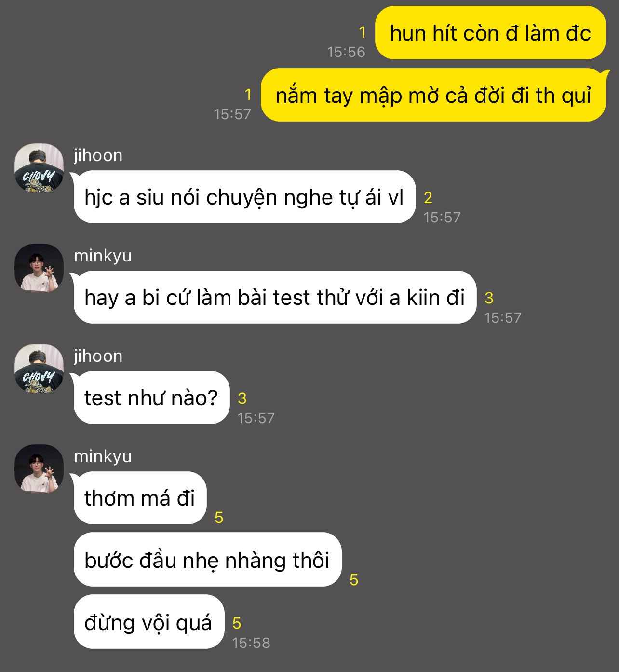This screenshot has height=672, width=619.
Task: Tap jihoon's avatar next to 'test như nào?'
Action: [x=39, y=368]
